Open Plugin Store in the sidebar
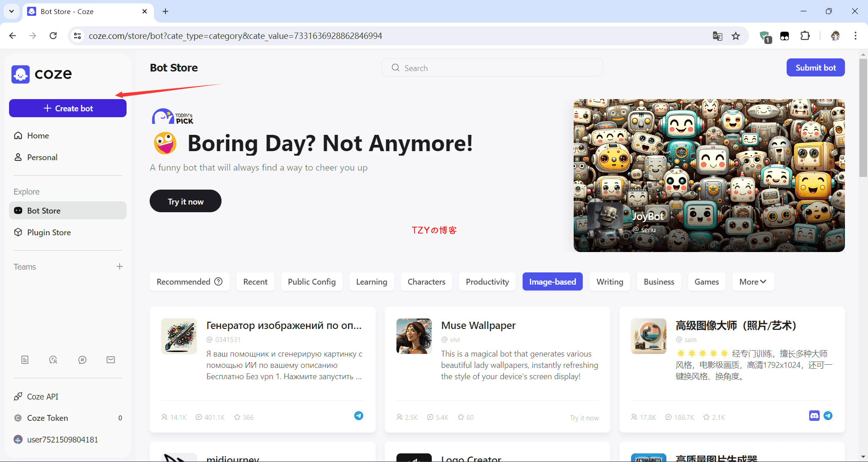This screenshot has width=868, height=462. point(49,233)
